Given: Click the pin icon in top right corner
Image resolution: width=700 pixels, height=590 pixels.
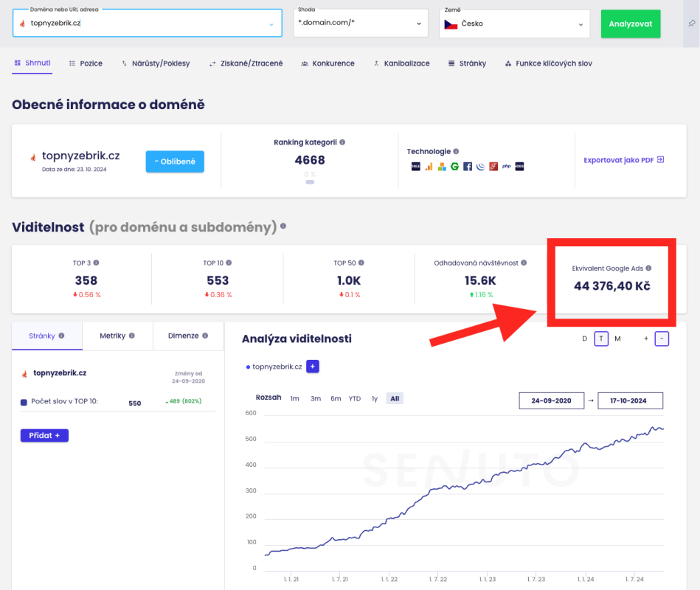Looking at the screenshot, I should [x=692, y=23].
